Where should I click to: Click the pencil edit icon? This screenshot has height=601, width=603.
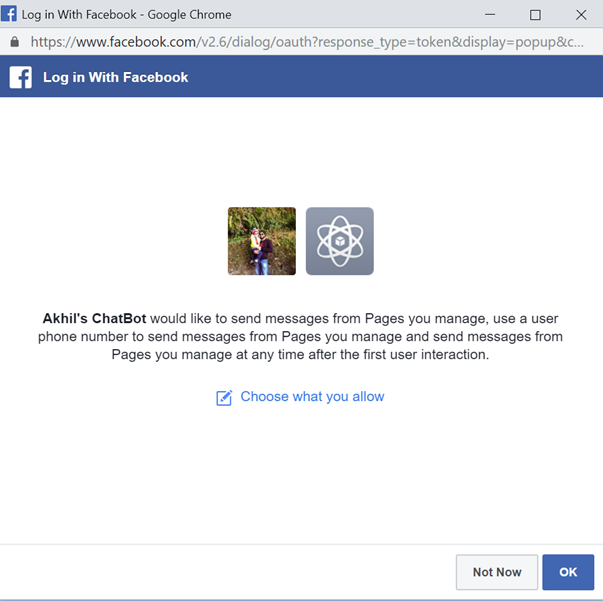click(224, 398)
